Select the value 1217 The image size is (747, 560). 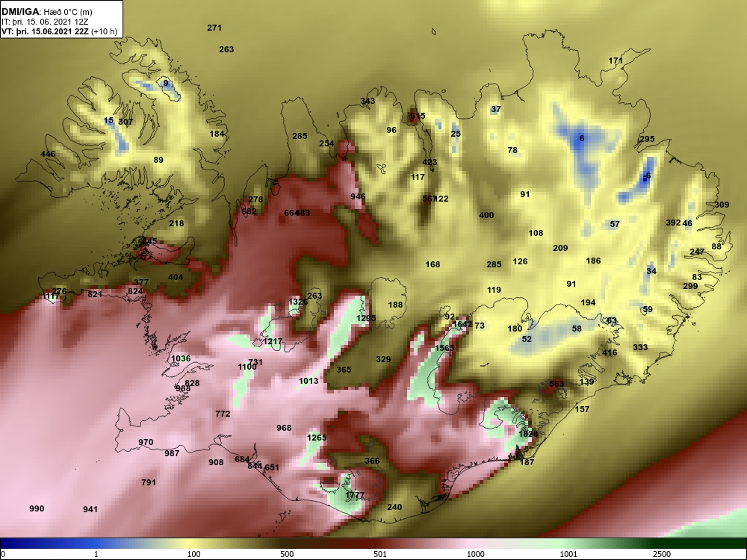coord(273,341)
